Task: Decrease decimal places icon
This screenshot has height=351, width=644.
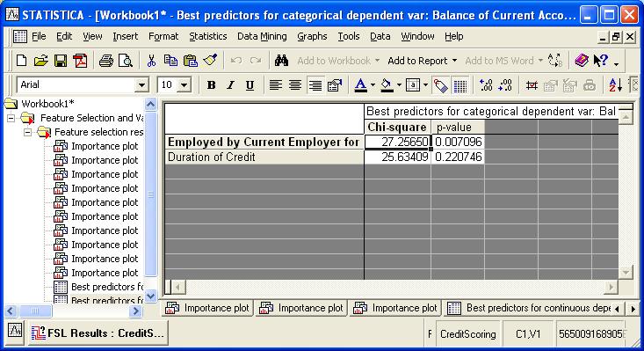Action: click(x=505, y=85)
